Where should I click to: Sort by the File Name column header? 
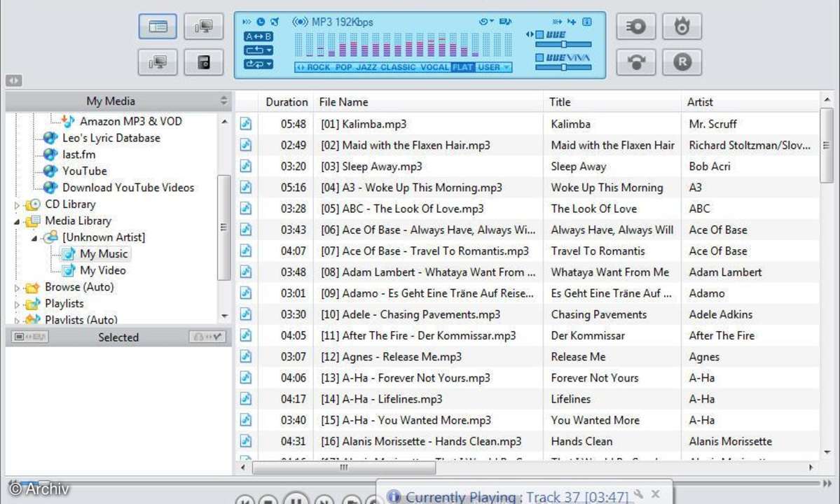(427, 101)
